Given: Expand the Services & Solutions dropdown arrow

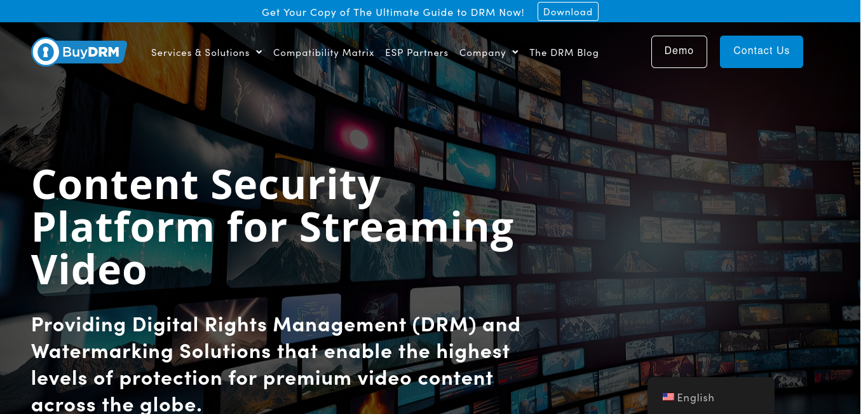Looking at the screenshot, I should point(259,52).
